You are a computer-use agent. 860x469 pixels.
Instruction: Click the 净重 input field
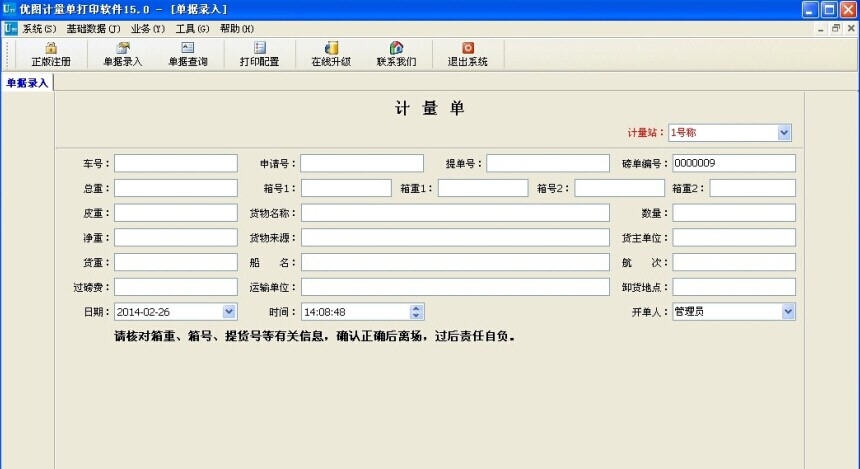176,238
